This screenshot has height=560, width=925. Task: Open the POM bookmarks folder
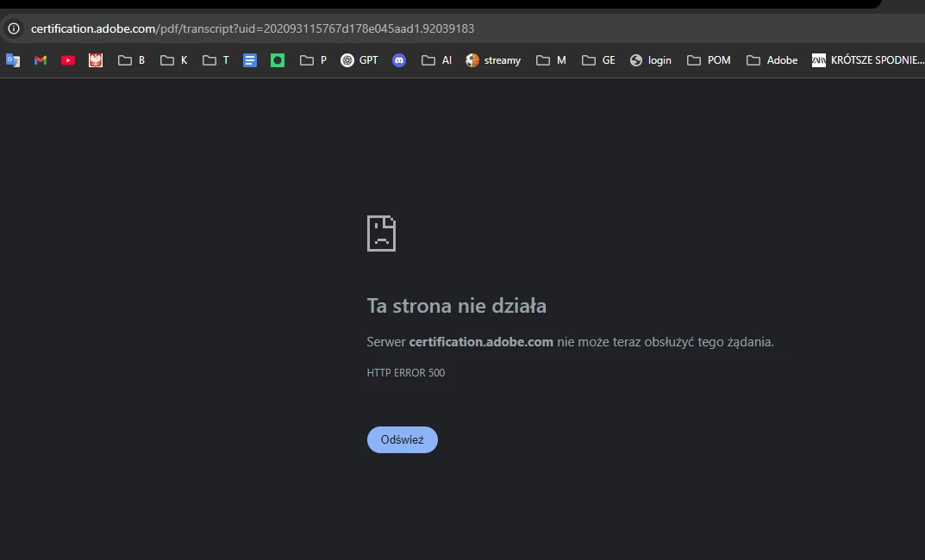[x=709, y=60]
